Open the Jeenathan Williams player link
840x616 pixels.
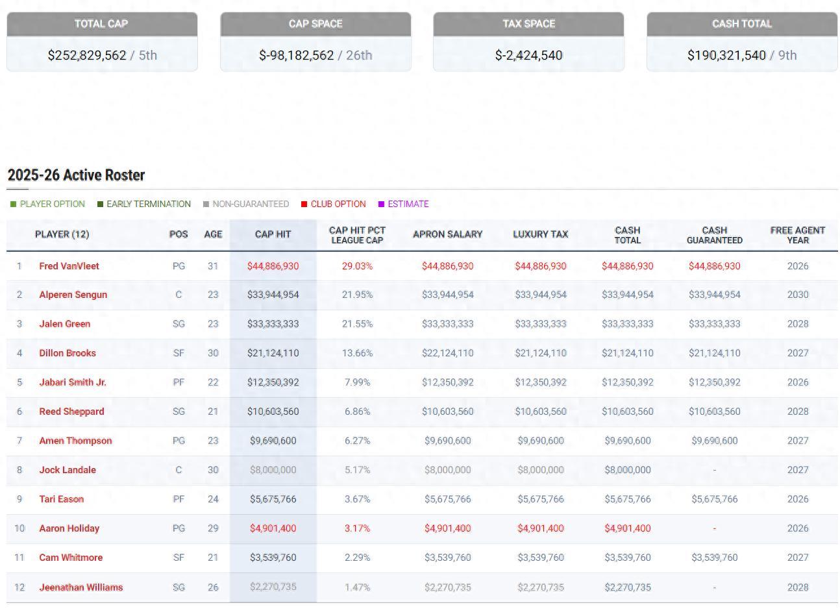pos(80,587)
